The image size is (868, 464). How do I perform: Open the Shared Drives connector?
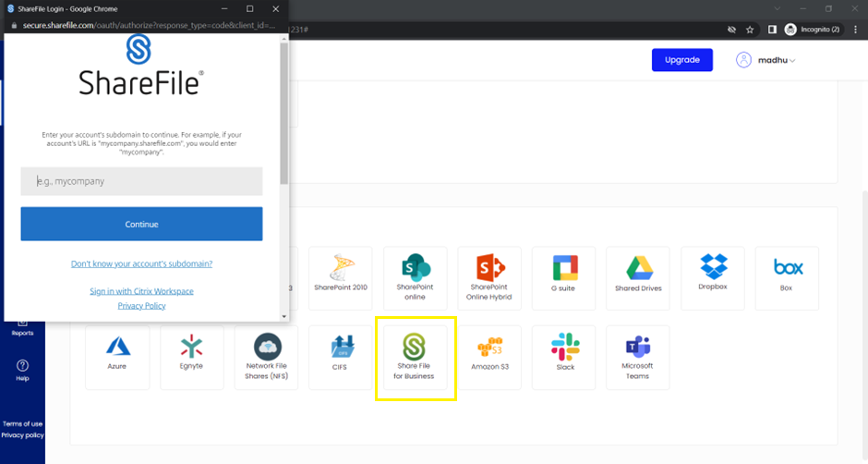point(637,278)
